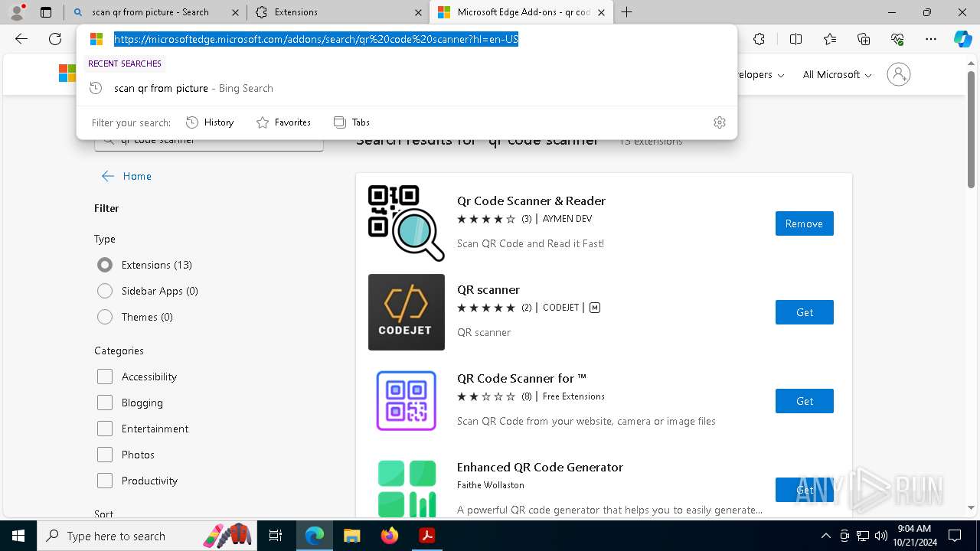Open the notification center icon

tap(955, 536)
